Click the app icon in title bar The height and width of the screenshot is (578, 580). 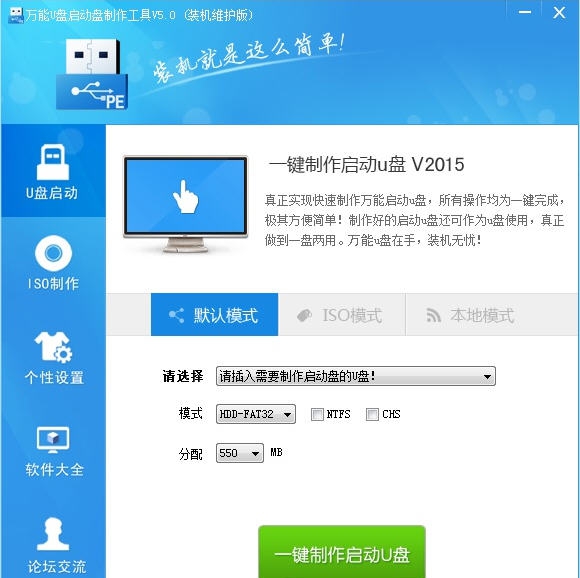15,15
